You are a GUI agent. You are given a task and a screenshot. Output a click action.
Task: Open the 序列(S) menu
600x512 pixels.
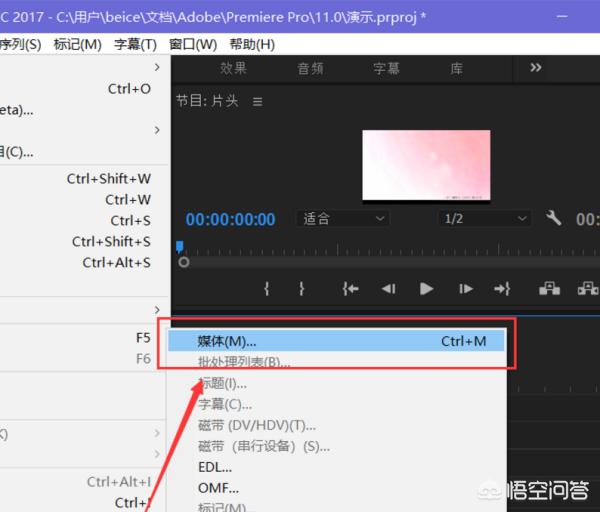pos(20,44)
